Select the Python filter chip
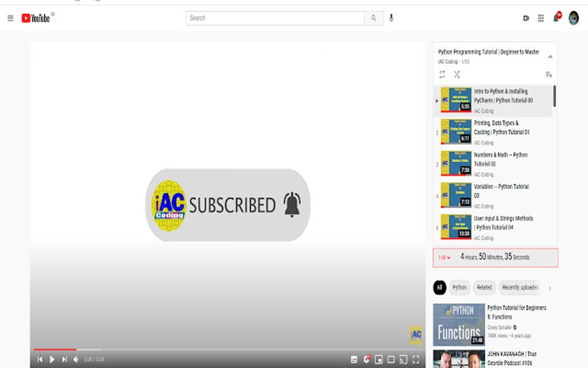 tap(459, 287)
